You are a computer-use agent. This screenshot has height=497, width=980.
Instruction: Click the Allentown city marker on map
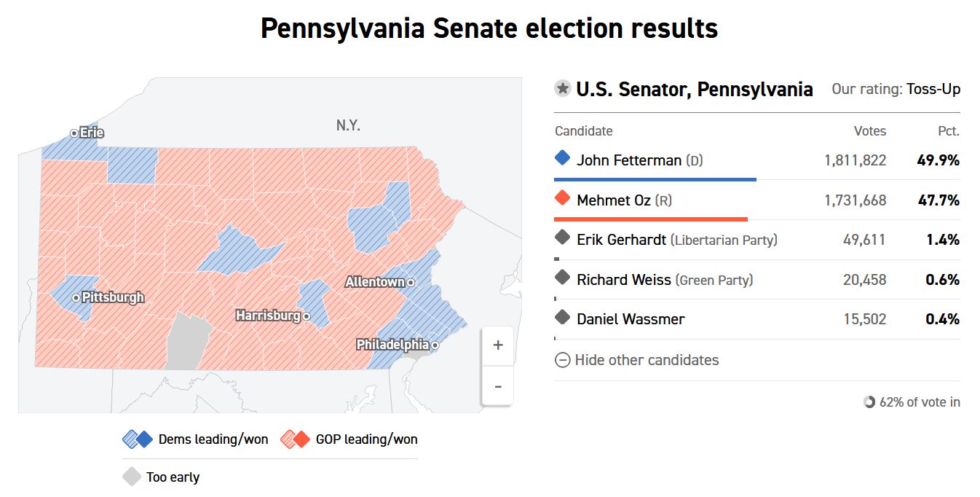[x=411, y=282]
